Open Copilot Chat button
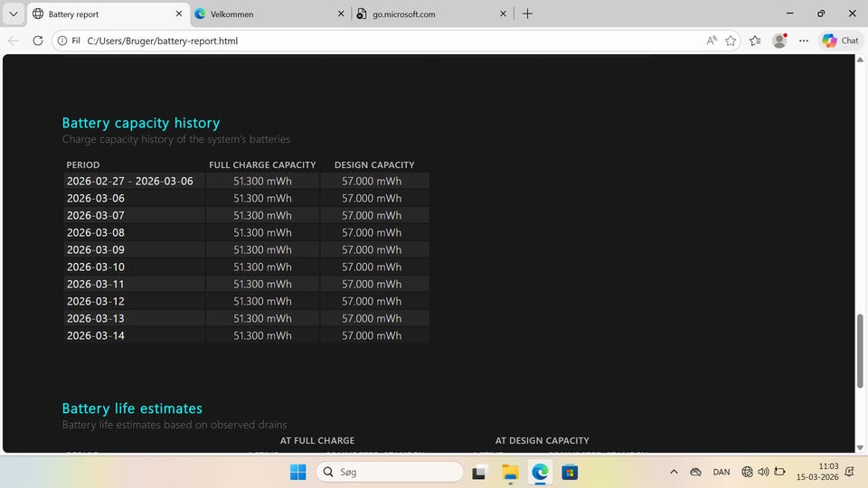This screenshot has width=868, height=488. pos(840,41)
